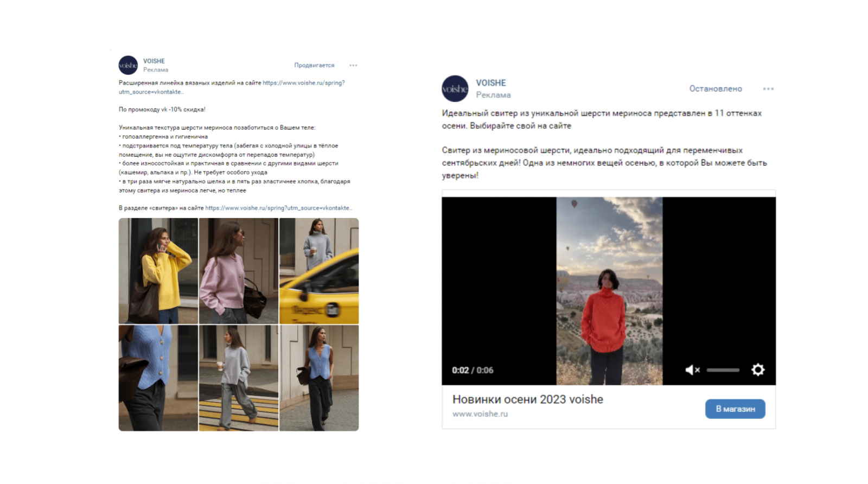Click the VOISHE avatar on the left post
This screenshot has height=484, width=868.
(x=128, y=65)
